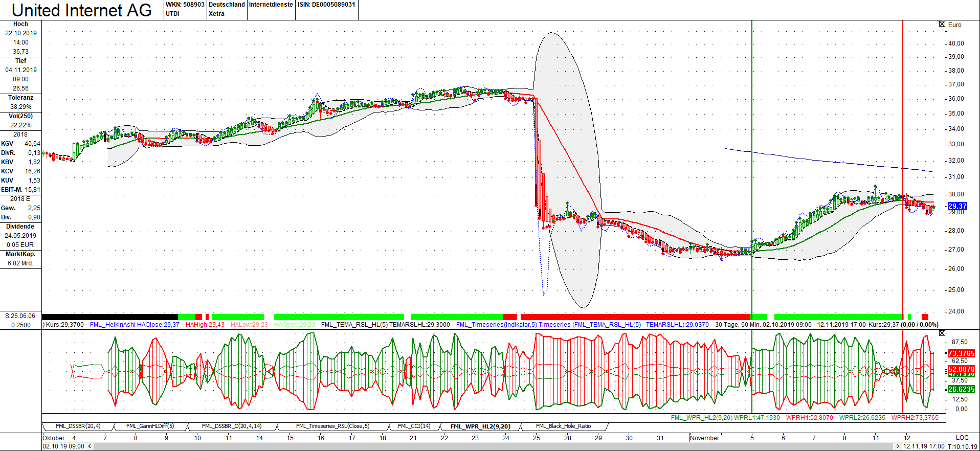
Task: Click the ISIN: DE0005089031 header field
Action: (x=326, y=5)
